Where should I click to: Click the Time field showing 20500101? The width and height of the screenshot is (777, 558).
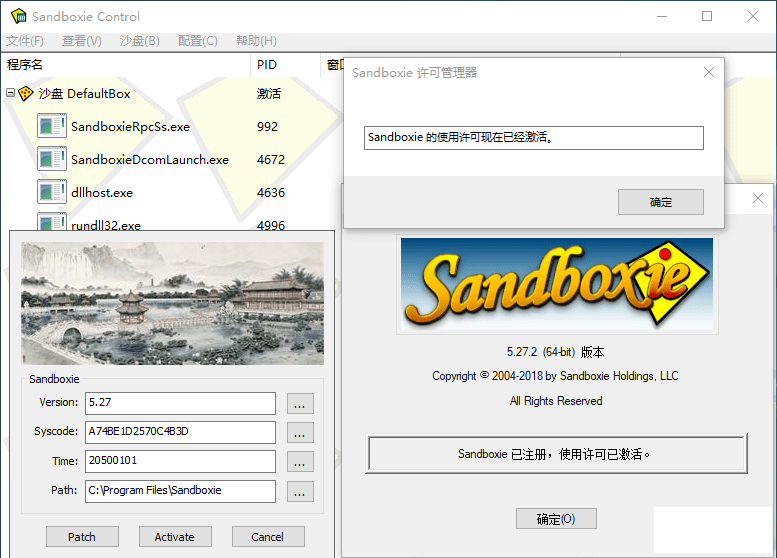tap(180, 461)
